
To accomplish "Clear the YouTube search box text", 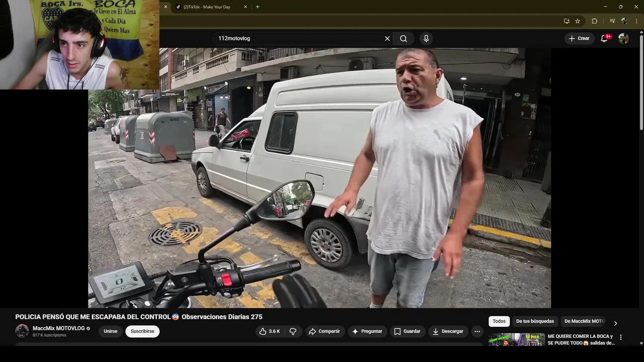I will (387, 39).
